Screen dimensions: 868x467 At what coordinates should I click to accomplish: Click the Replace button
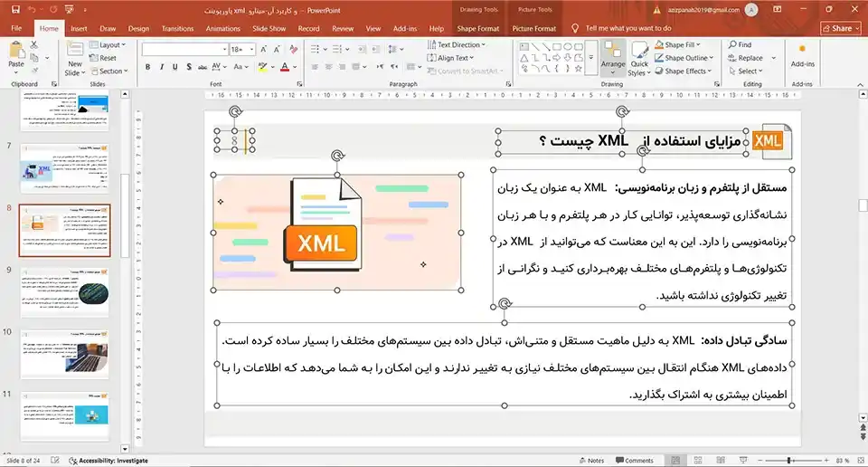[x=746, y=58]
